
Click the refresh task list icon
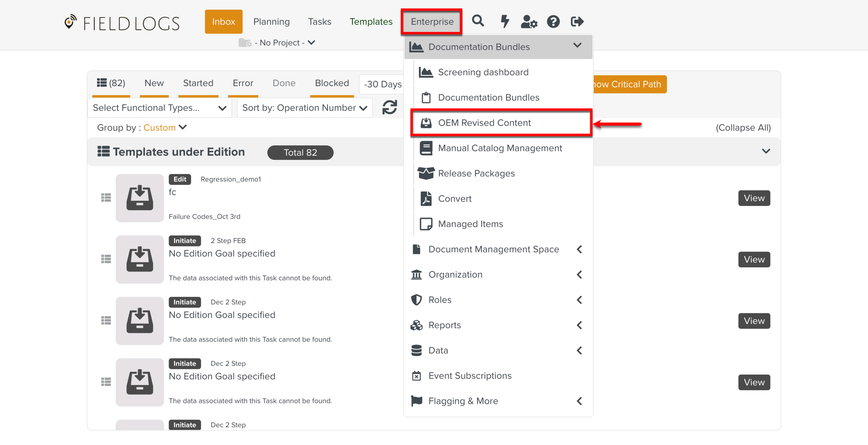pos(390,108)
